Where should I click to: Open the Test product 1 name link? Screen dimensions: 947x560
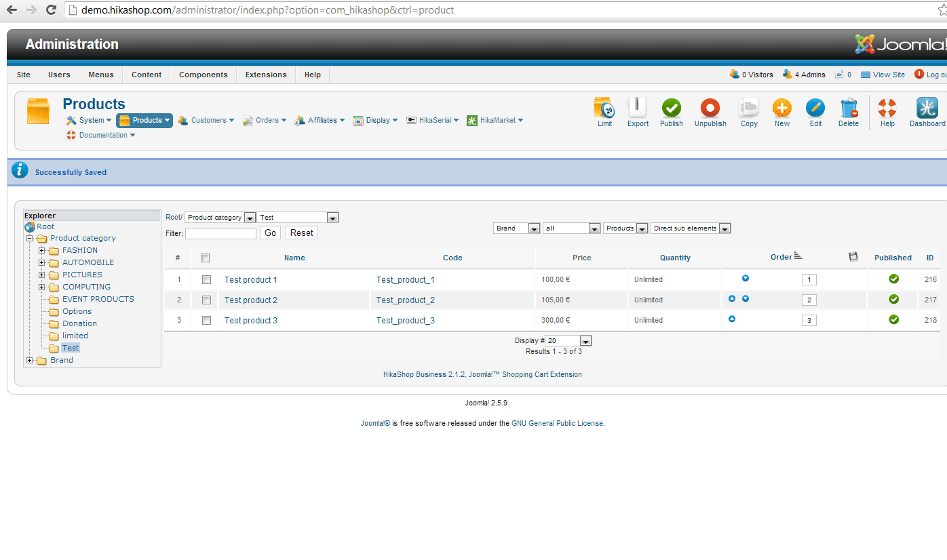click(251, 280)
